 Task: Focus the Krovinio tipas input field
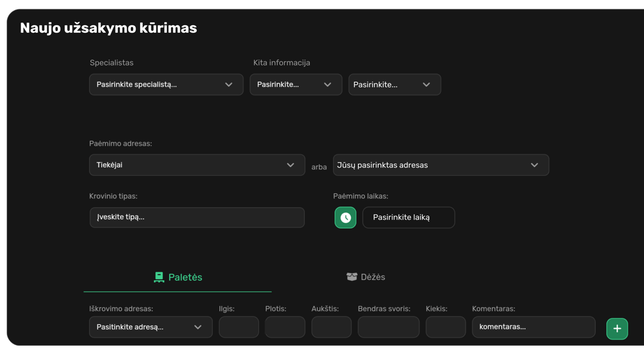(x=197, y=218)
